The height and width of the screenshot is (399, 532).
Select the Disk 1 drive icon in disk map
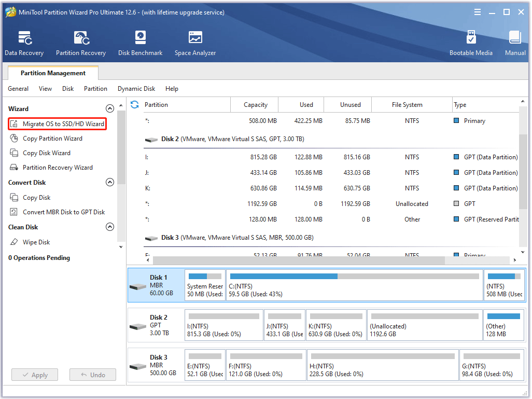pyautogui.click(x=138, y=287)
